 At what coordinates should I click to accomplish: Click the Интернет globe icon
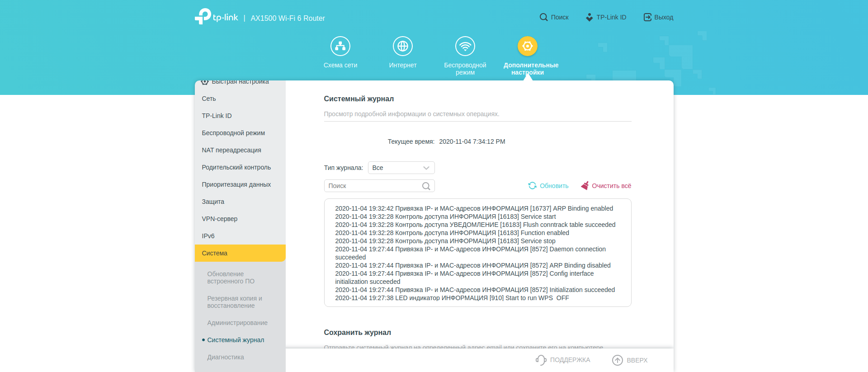coord(402,46)
